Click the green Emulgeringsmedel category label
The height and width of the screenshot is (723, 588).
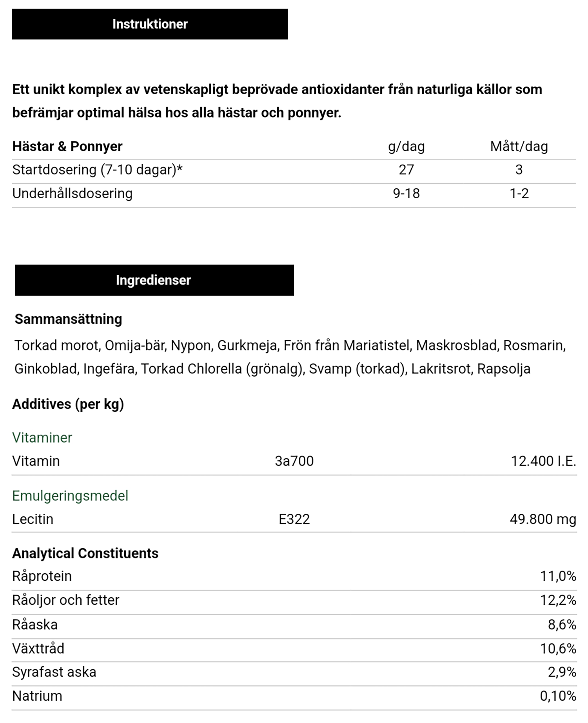70,496
